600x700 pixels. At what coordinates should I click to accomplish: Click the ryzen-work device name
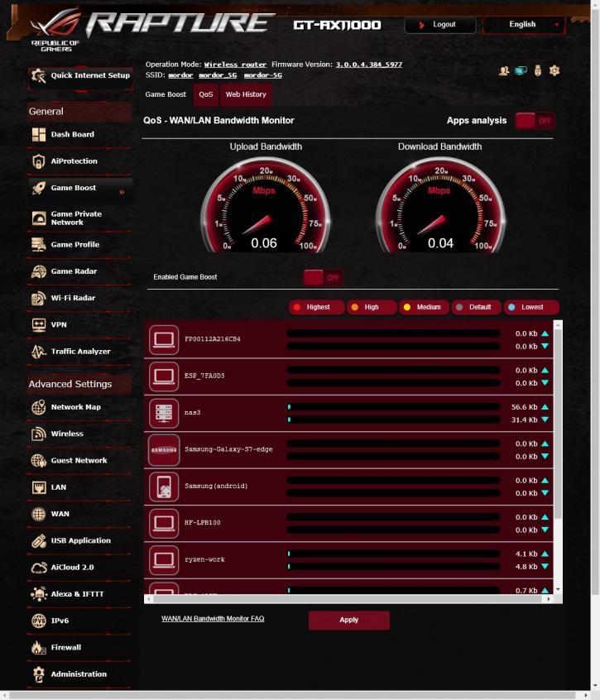204,560
